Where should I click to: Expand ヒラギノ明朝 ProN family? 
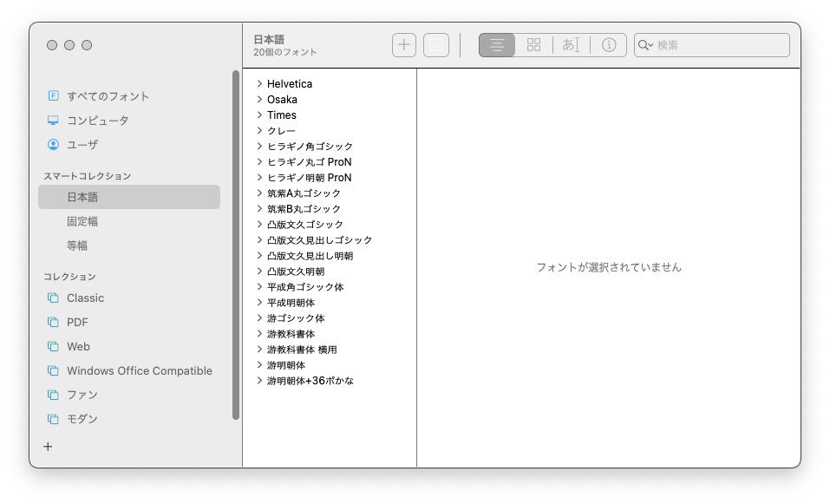[x=259, y=177]
